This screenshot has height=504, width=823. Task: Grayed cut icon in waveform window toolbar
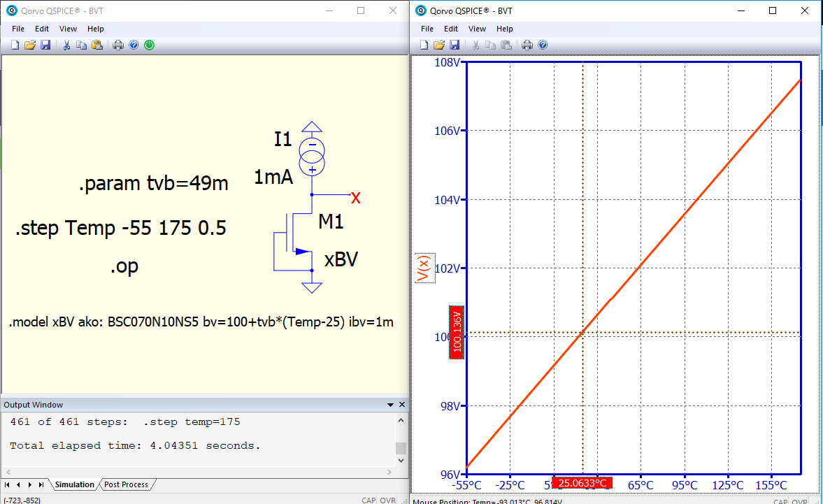(475, 45)
